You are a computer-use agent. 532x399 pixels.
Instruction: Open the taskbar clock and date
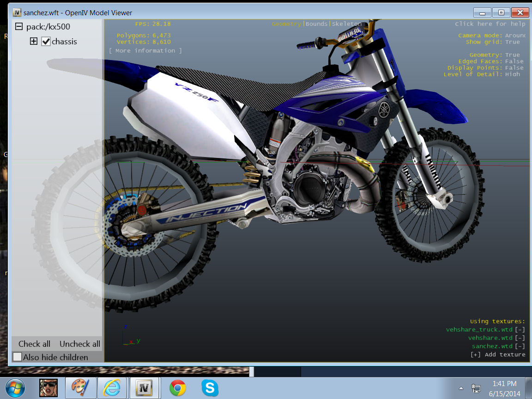coord(504,388)
